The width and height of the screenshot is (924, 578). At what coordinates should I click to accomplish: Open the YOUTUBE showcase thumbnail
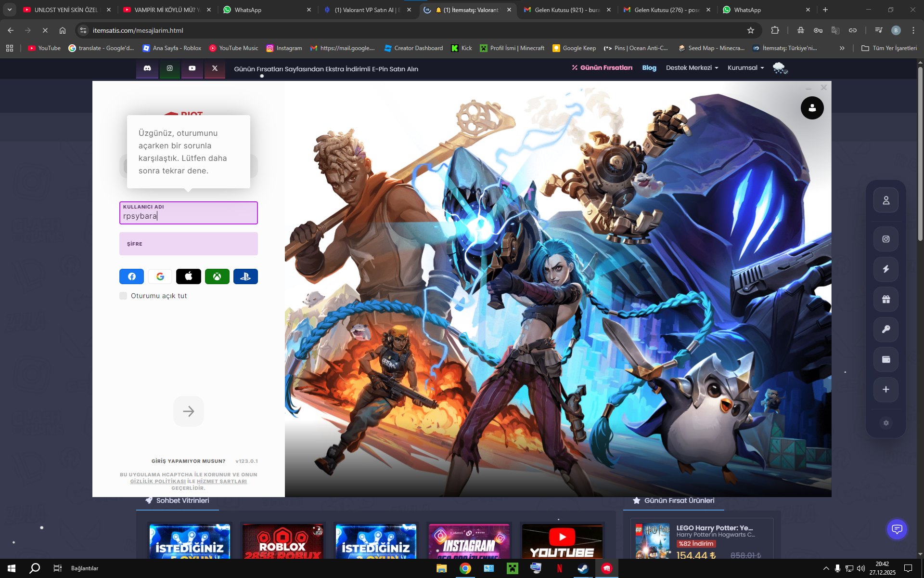[x=562, y=541]
